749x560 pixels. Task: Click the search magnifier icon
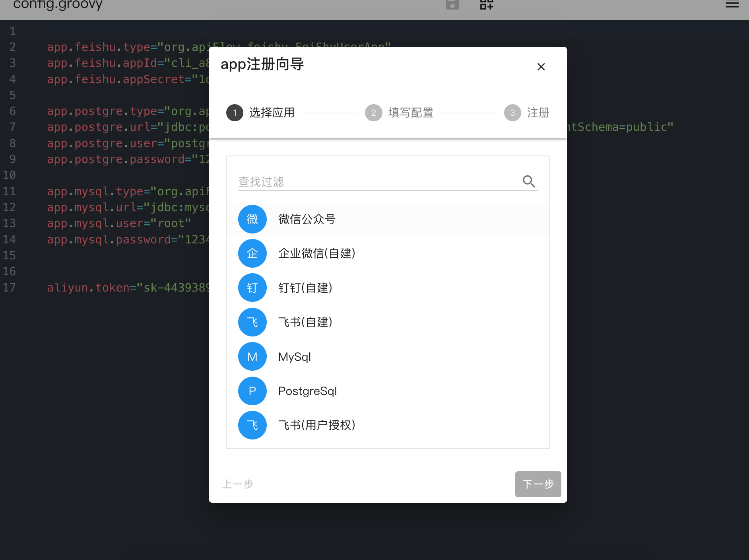click(x=529, y=181)
